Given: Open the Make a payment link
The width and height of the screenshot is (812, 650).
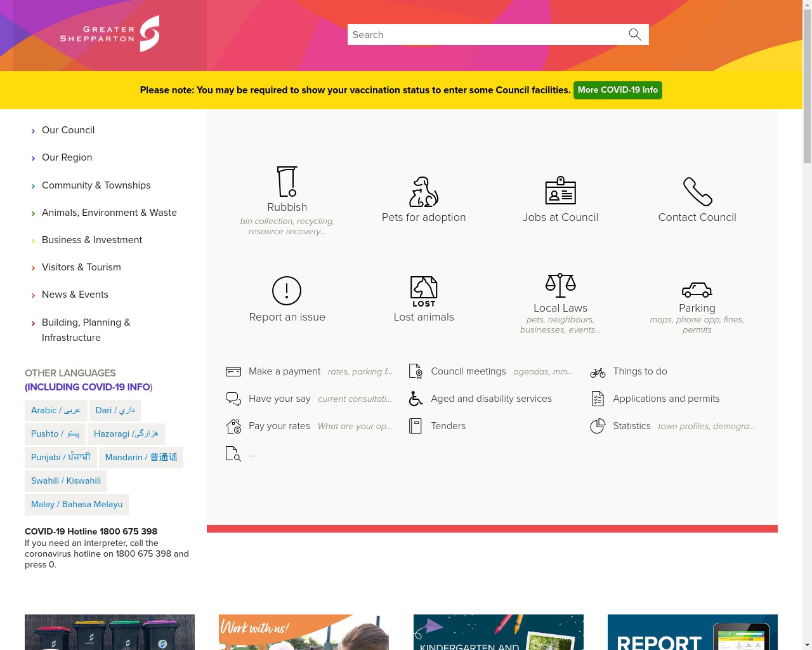Looking at the screenshot, I should [x=284, y=371].
